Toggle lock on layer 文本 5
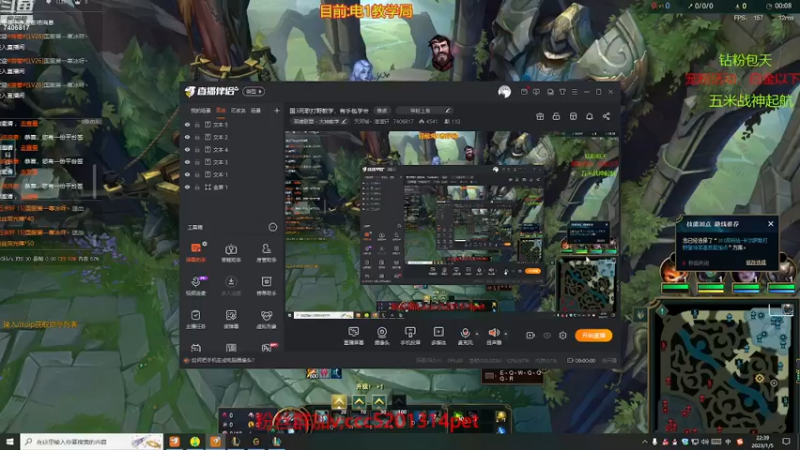800x450 pixels. coord(197,124)
